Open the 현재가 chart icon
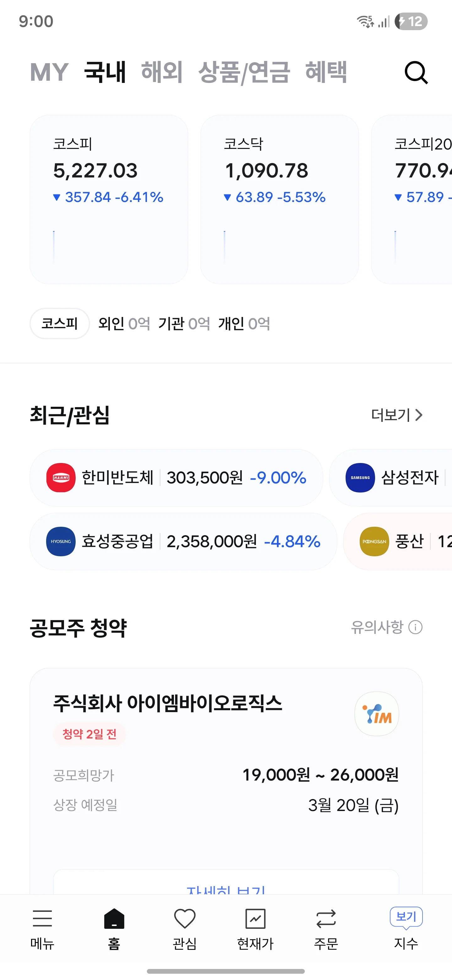The width and height of the screenshot is (452, 980). coord(256,919)
